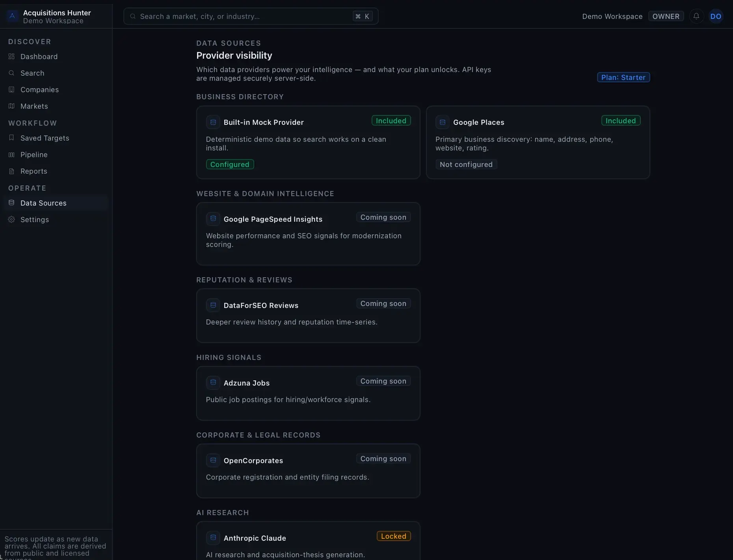Click the Pipeline columns icon

click(x=11, y=154)
